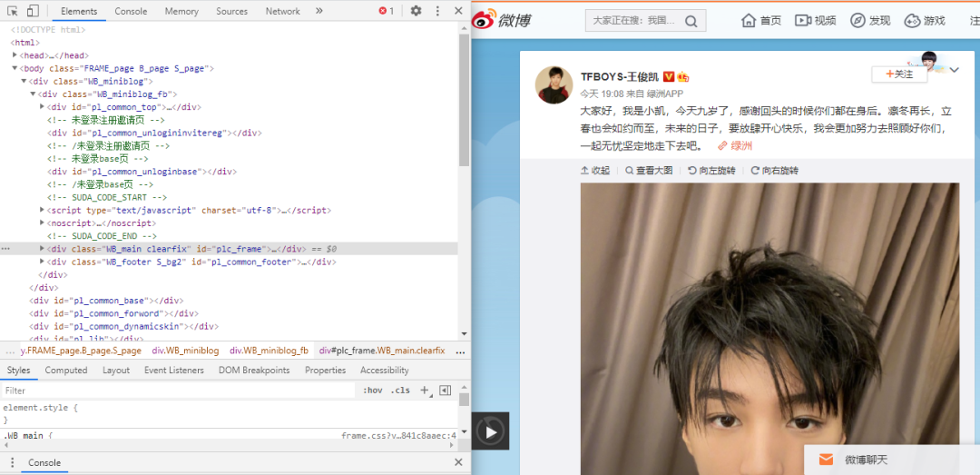Go to Weibo 首页 home
980x475 pixels.
tap(761, 21)
